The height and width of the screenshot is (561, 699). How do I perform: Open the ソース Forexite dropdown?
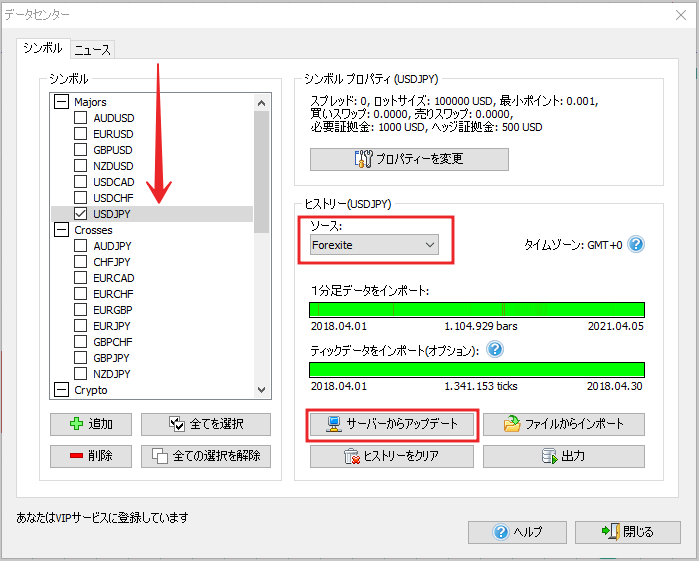(374, 244)
